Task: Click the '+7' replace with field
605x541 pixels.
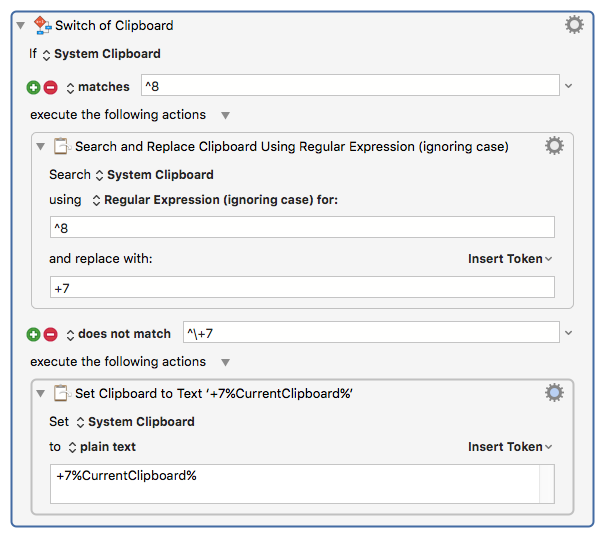Action: (x=302, y=287)
